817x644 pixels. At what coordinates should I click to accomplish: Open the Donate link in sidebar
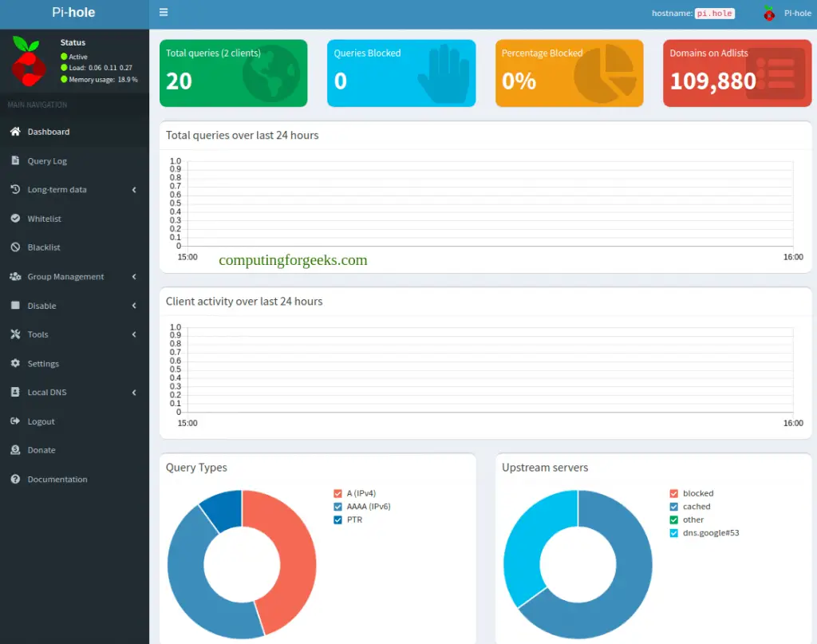(74, 450)
